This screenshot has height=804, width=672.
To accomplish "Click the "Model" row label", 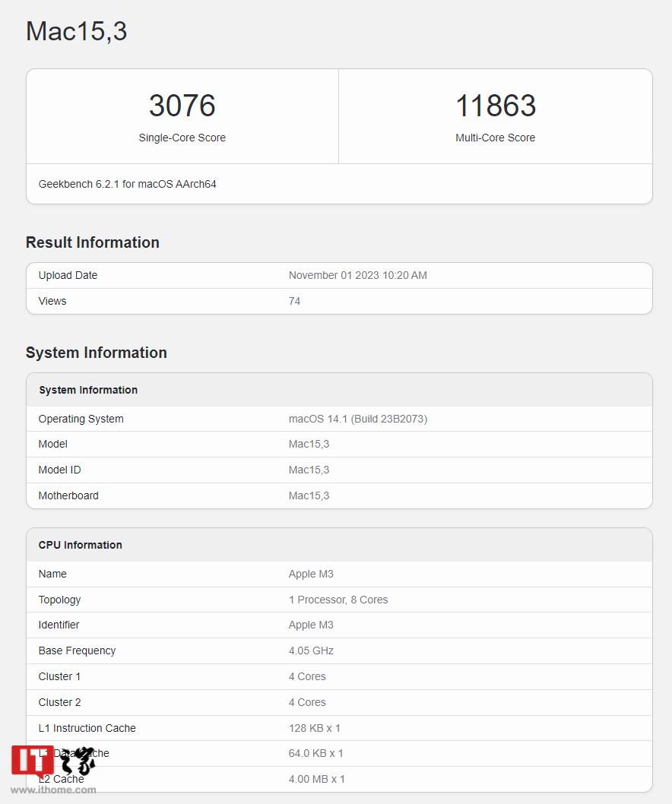I will tap(53, 444).
